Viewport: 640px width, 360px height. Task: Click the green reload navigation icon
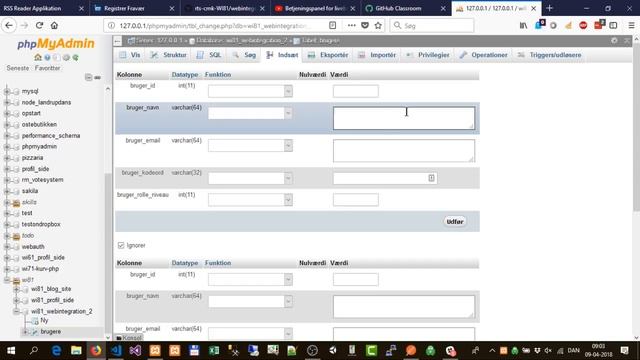coord(76,58)
